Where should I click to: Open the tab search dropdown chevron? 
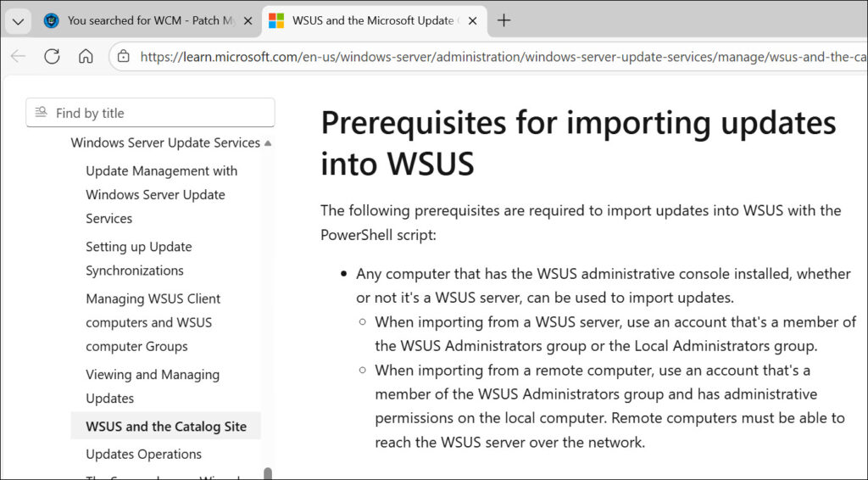tap(17, 20)
